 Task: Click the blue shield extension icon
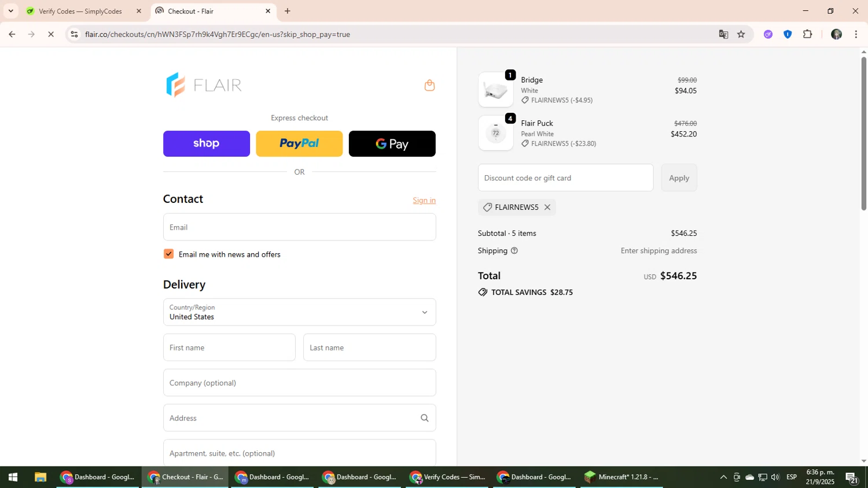pos(788,34)
